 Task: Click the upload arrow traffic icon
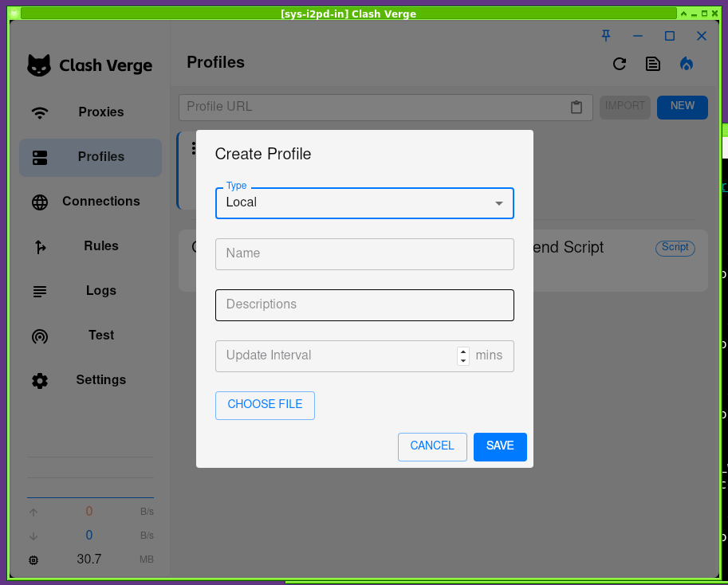coord(33,512)
